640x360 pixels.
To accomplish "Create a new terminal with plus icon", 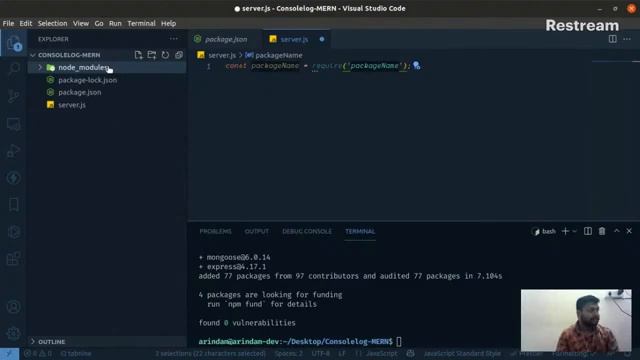I will (565, 231).
